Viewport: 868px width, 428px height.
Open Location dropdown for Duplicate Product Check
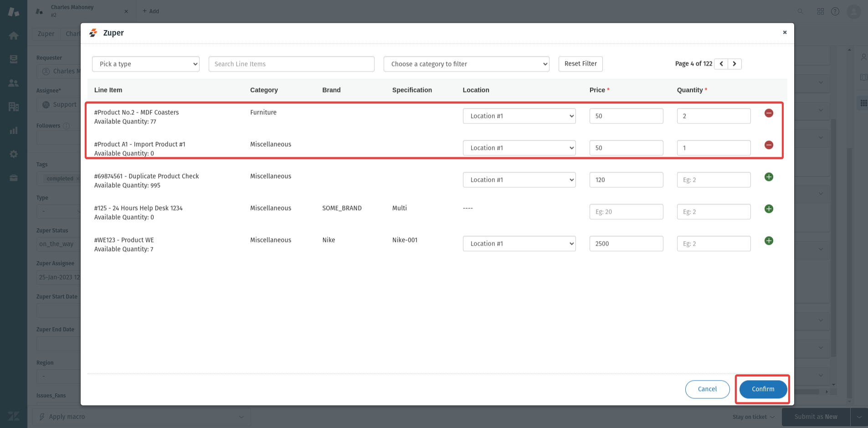[519, 180]
